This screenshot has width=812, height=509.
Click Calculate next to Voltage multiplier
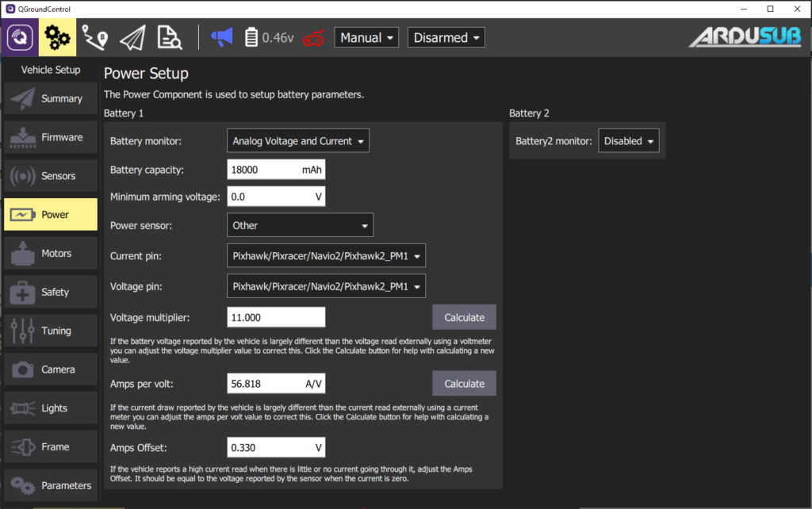[x=464, y=316]
